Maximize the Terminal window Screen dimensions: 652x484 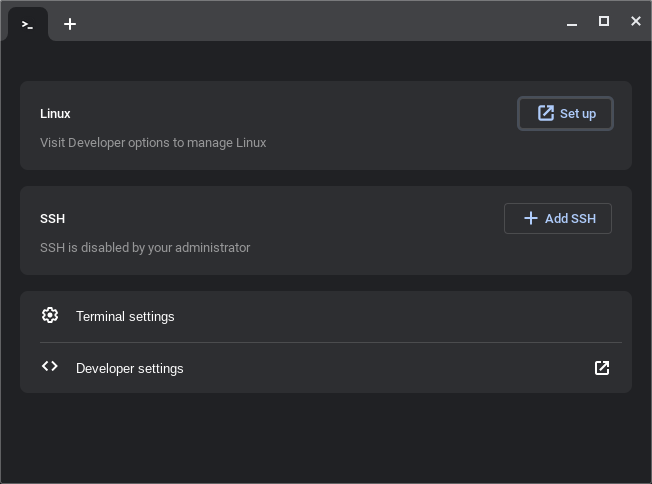pyautogui.click(x=604, y=21)
